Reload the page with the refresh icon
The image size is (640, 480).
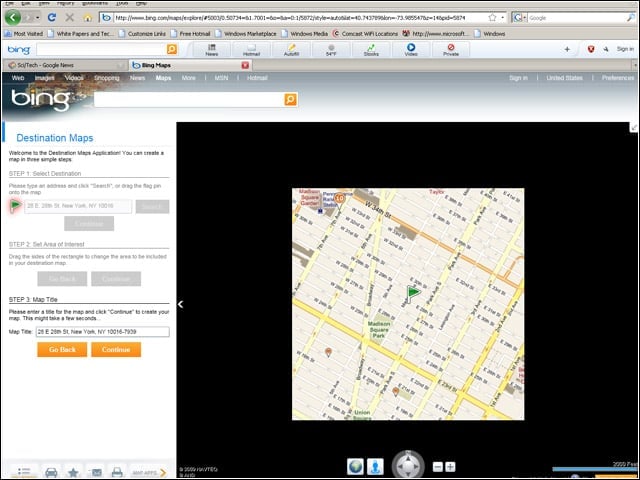pos(52,18)
